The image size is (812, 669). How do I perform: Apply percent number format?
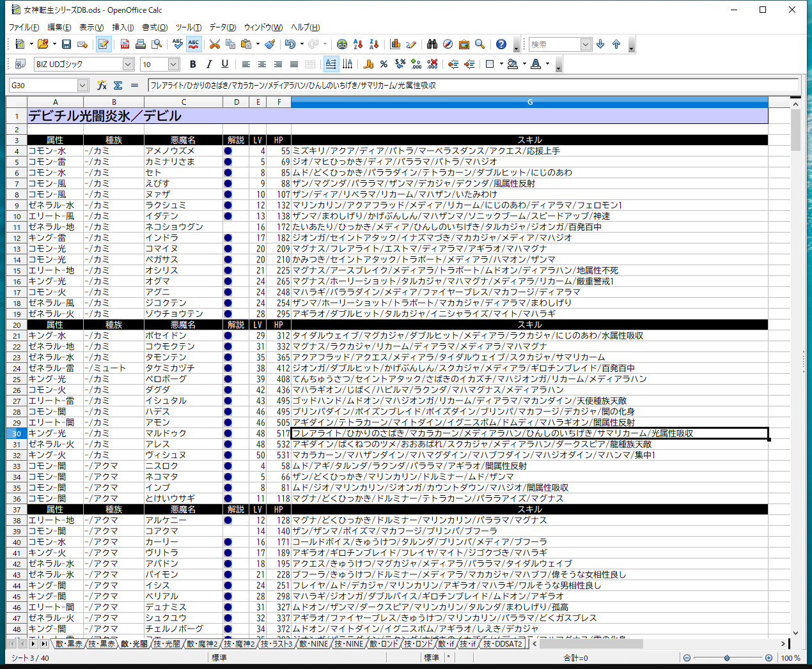click(x=384, y=64)
